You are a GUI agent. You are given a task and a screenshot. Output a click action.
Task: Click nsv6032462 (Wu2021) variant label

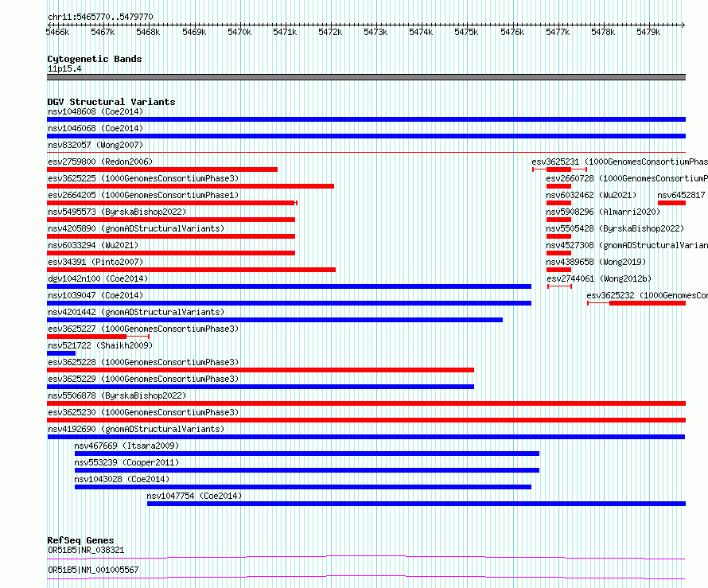(591, 195)
